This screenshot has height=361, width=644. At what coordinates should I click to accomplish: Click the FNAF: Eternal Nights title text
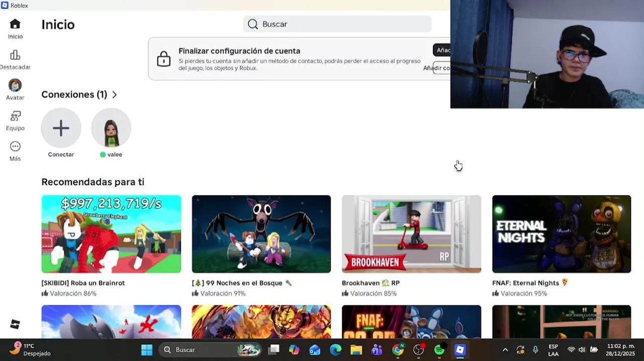pos(530,283)
